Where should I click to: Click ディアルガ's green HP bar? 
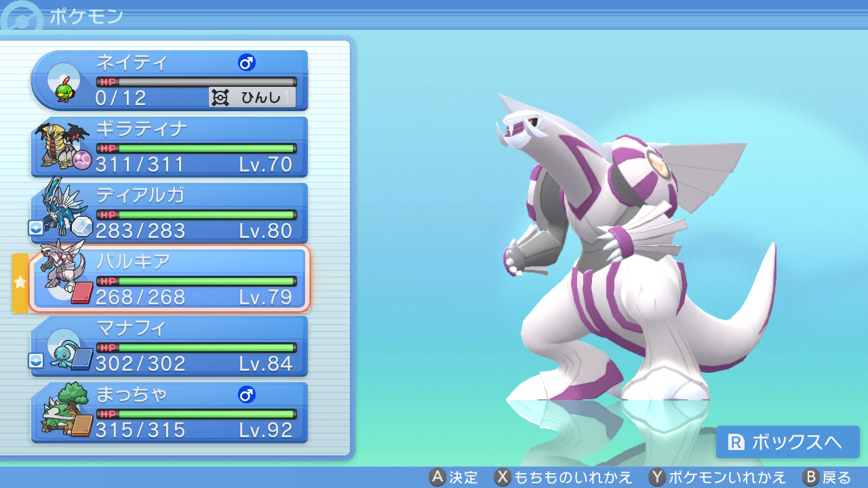[197, 215]
